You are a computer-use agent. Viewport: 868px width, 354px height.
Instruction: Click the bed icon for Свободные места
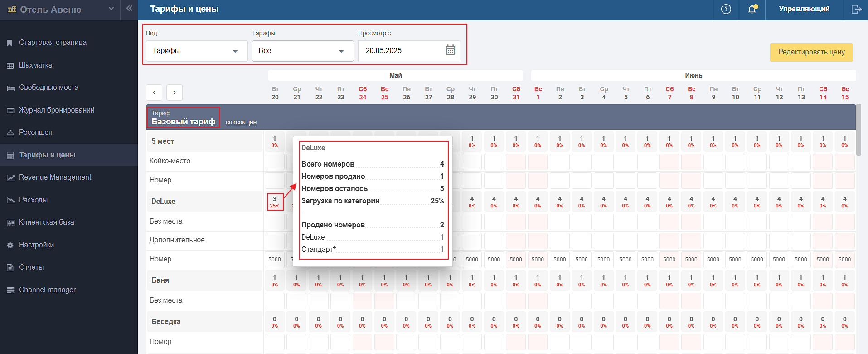click(10, 88)
